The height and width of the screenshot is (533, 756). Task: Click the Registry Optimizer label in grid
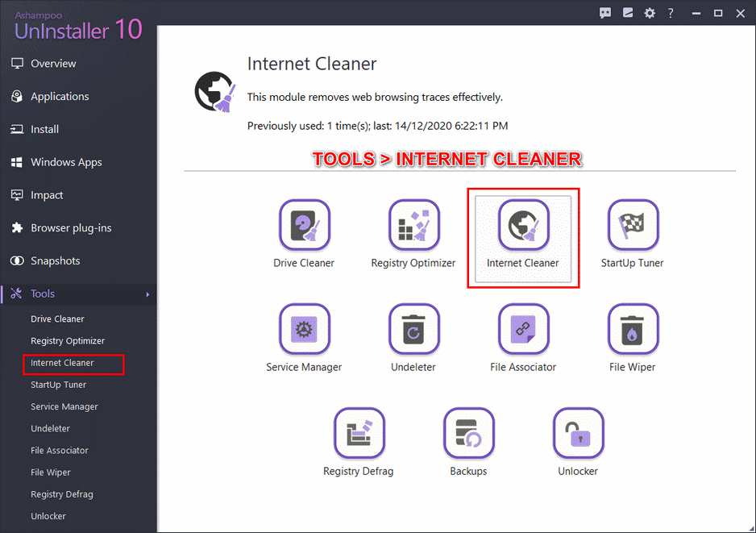click(413, 264)
